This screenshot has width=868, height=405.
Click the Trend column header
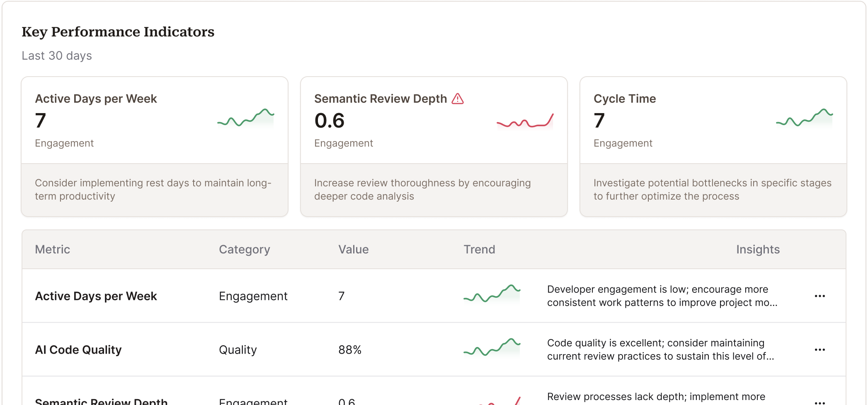pos(479,249)
